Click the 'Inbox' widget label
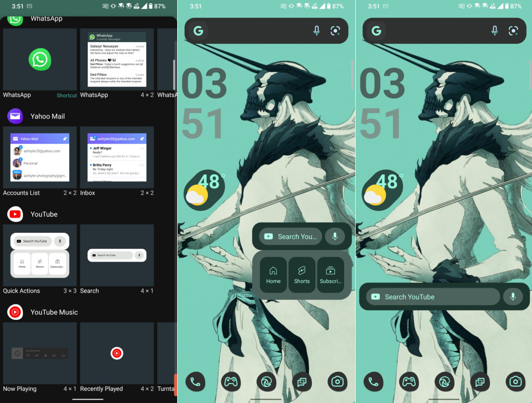532x403 pixels. (88, 193)
